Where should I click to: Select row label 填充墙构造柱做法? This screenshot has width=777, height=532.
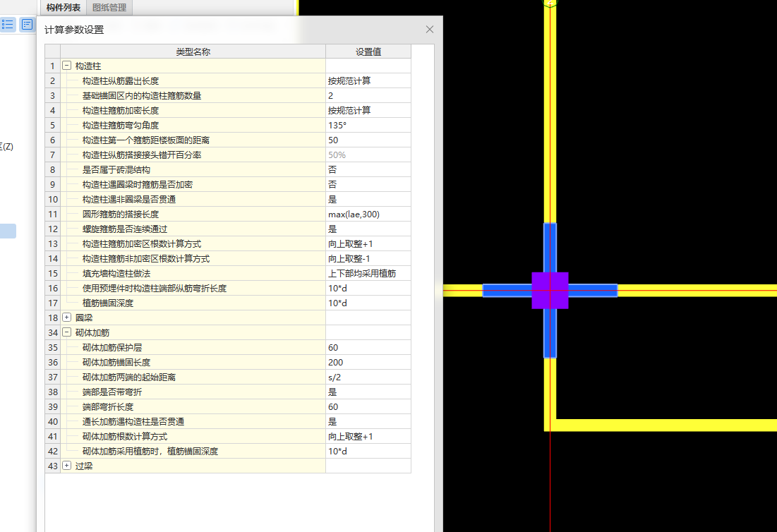[116, 274]
